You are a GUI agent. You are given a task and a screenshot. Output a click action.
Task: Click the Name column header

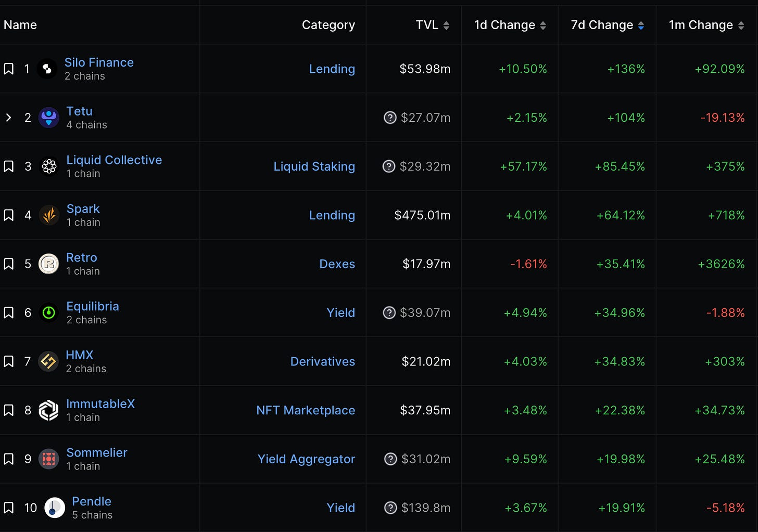(x=20, y=25)
